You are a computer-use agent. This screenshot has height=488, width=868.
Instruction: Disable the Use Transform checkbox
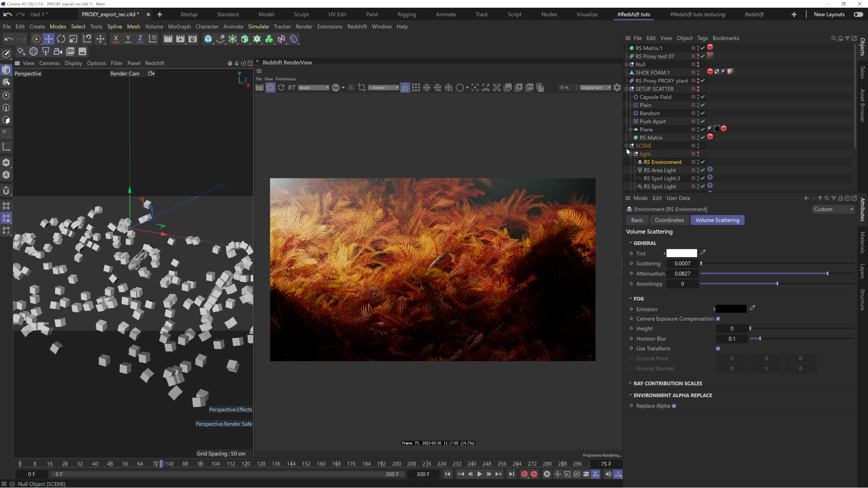tap(718, 349)
